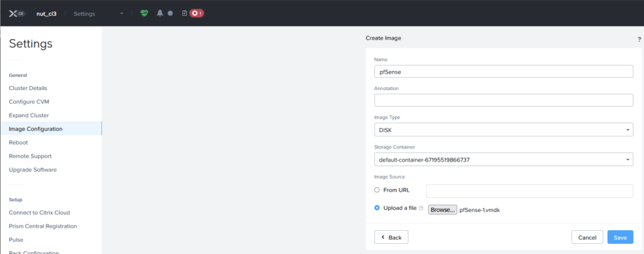
Task: Click the gray status circle next to bell
Action: (x=170, y=13)
